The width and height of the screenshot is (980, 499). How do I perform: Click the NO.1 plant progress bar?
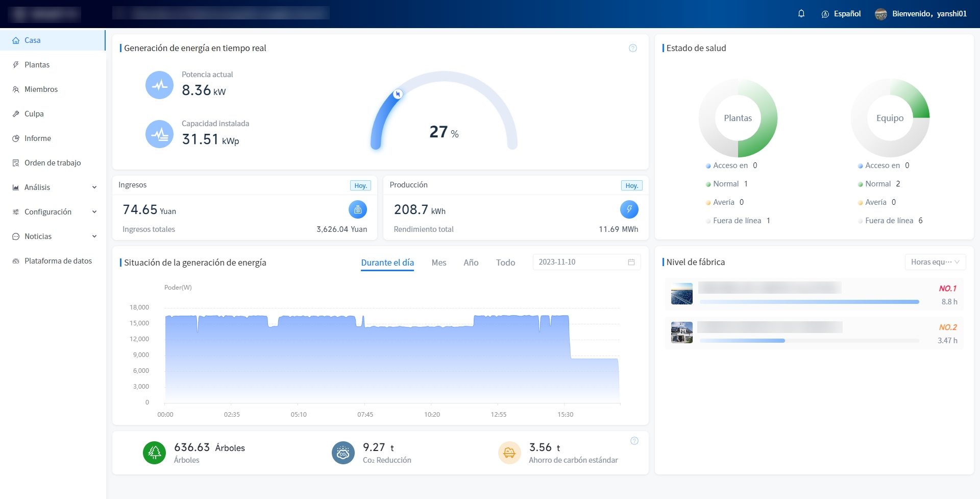coord(810,302)
